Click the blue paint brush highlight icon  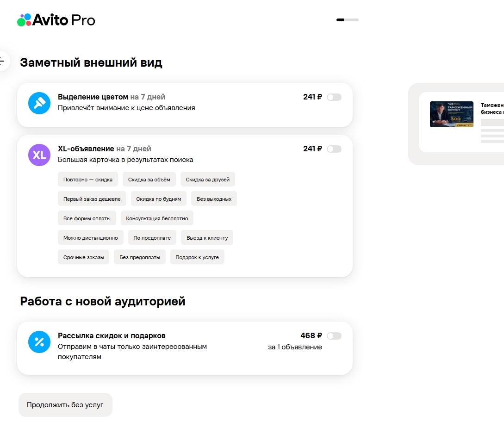39,103
